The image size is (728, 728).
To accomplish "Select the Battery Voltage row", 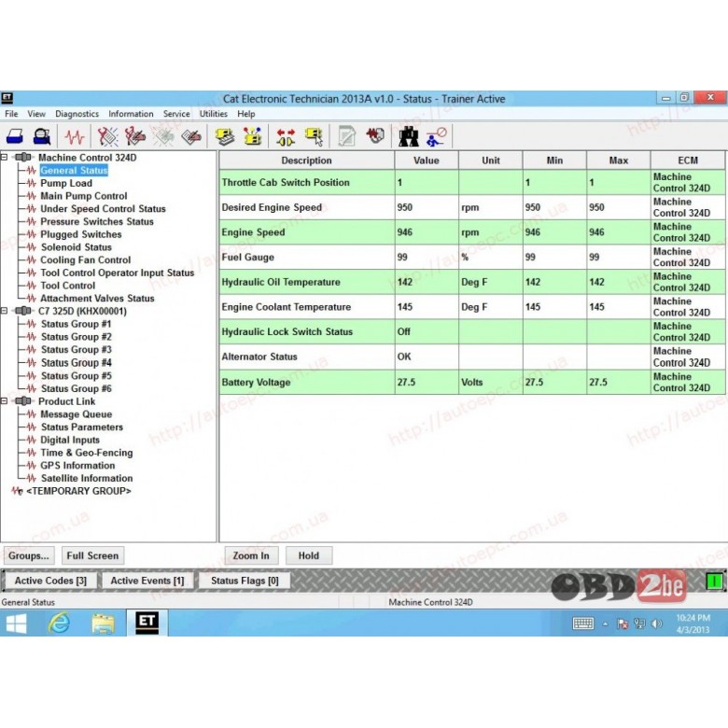I will click(472, 382).
